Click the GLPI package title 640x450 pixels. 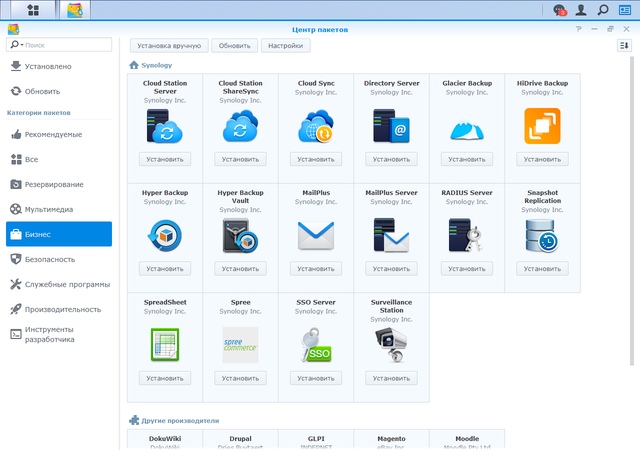(x=316, y=439)
